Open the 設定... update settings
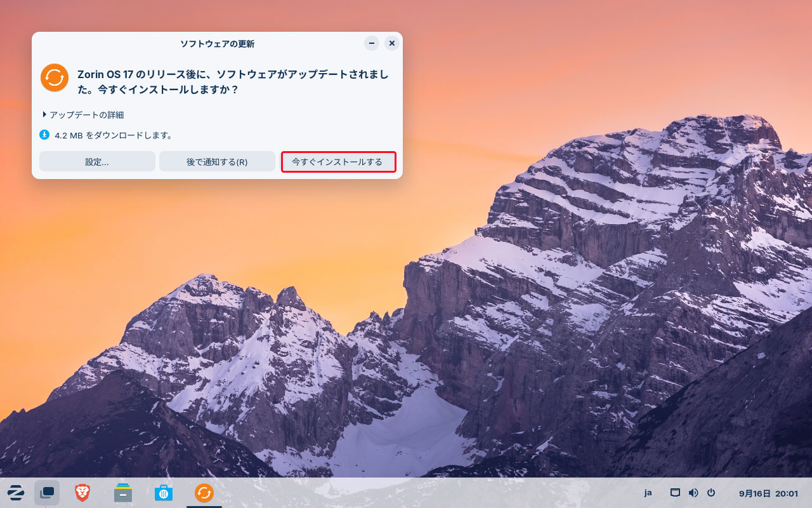This screenshot has width=812, height=508. (x=97, y=162)
